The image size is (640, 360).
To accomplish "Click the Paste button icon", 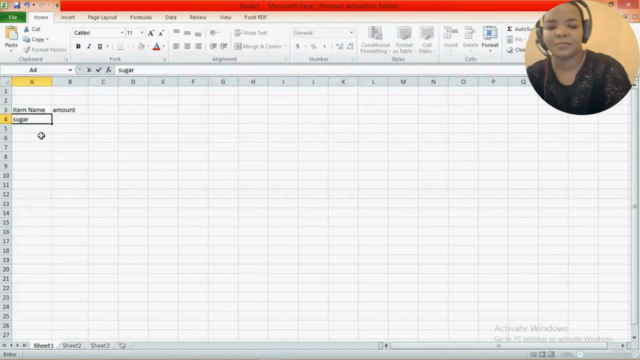I will click(11, 34).
